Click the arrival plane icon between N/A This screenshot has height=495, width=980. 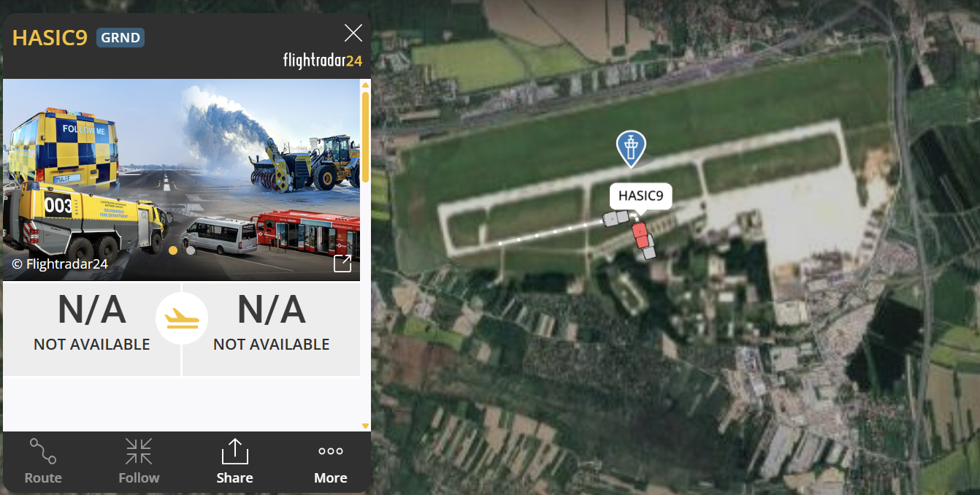click(x=182, y=319)
